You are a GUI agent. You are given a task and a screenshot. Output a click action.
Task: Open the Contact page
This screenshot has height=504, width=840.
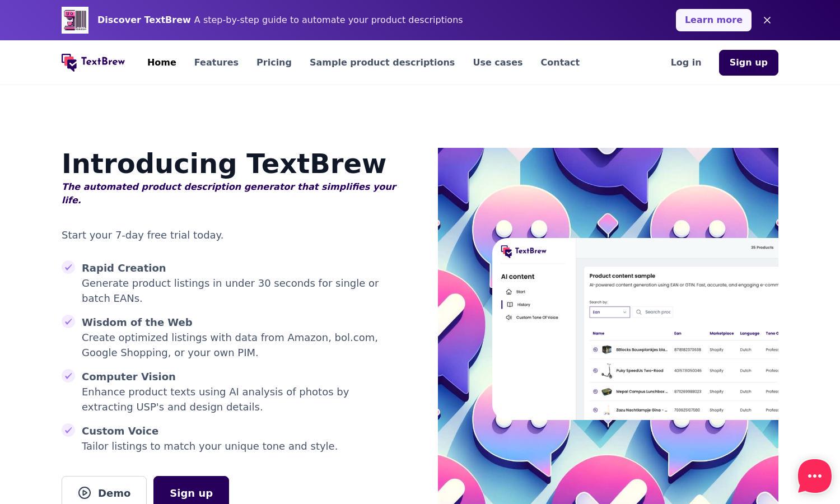tap(560, 62)
